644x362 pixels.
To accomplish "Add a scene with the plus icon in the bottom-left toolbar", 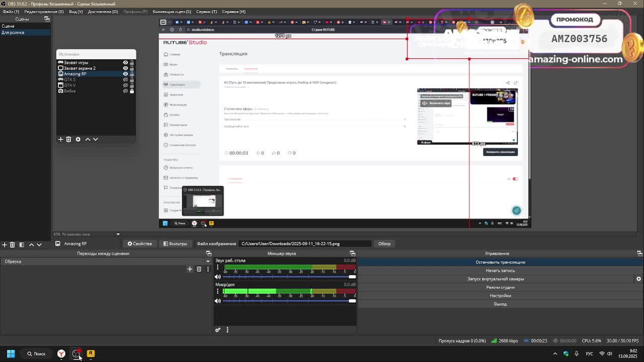I will [5, 245].
